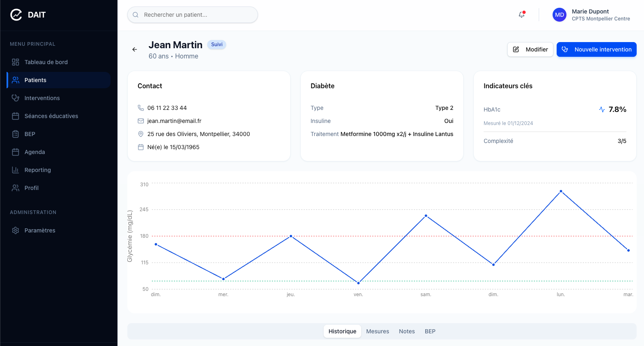Screen dimensions: 644x346
Task: Open Tableau de bord from sidebar
Action: point(46,62)
